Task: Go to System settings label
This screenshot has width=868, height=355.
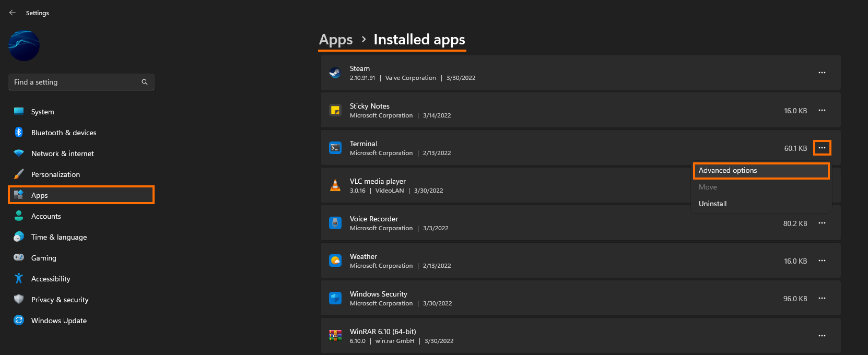Action: tap(42, 112)
